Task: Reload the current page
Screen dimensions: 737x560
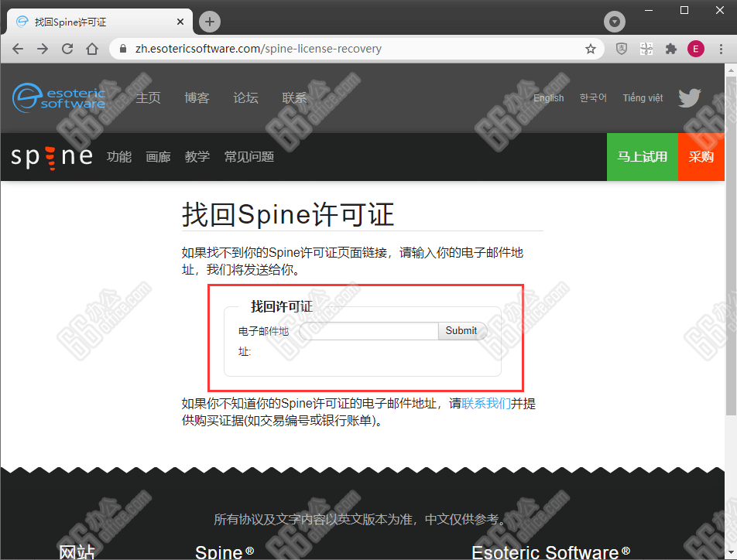Action: click(x=67, y=49)
